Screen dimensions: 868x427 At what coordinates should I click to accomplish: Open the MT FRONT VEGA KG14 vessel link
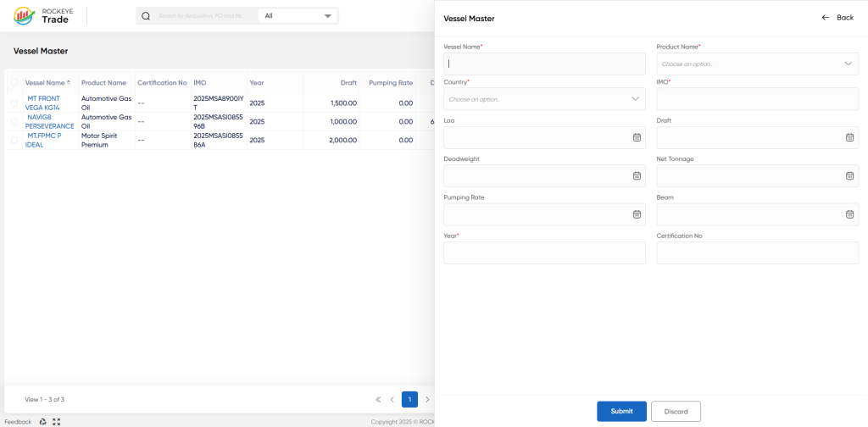(42, 103)
